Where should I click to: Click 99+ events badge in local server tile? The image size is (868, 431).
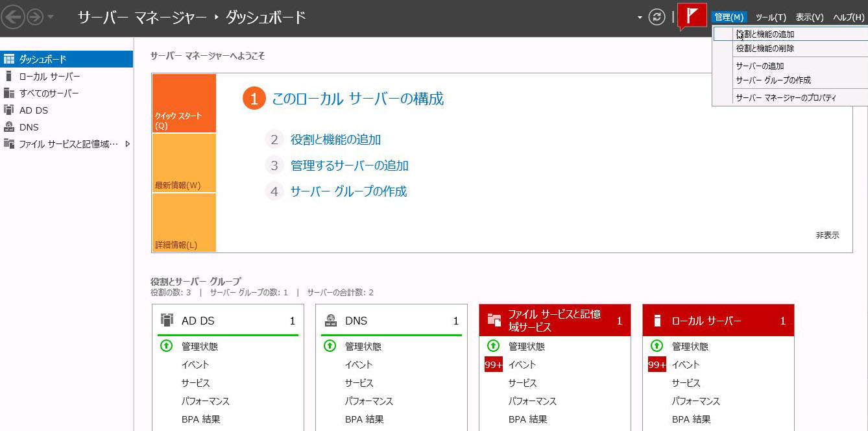click(x=657, y=365)
